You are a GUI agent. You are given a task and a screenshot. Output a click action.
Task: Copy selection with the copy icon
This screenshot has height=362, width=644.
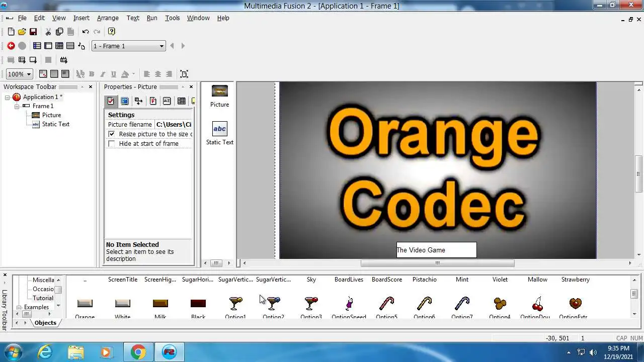coord(59,32)
